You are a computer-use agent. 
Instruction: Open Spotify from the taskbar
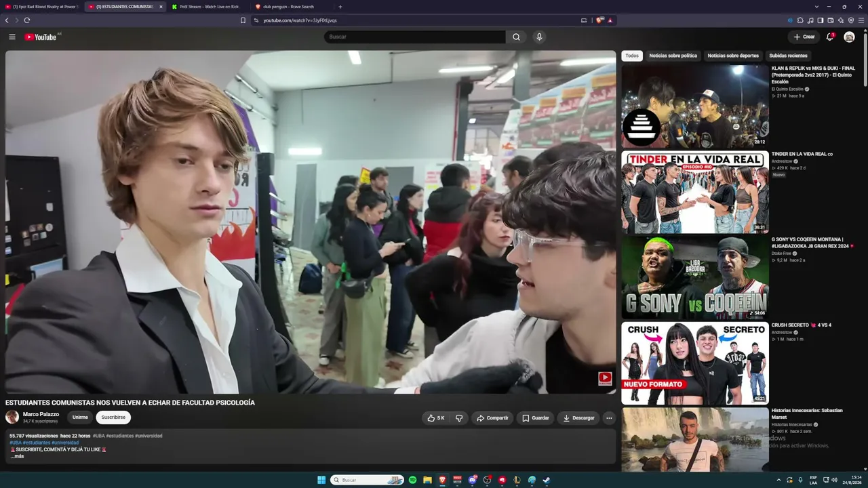tap(412, 480)
